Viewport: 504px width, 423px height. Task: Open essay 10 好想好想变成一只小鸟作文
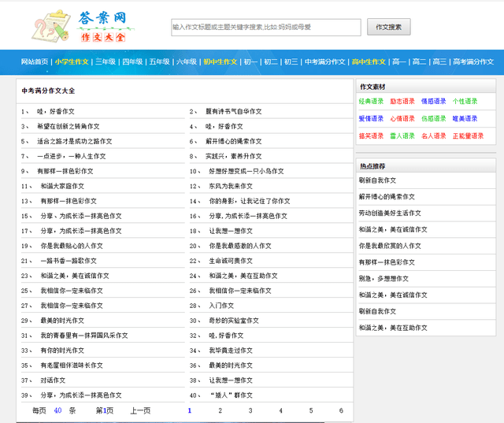click(x=246, y=171)
